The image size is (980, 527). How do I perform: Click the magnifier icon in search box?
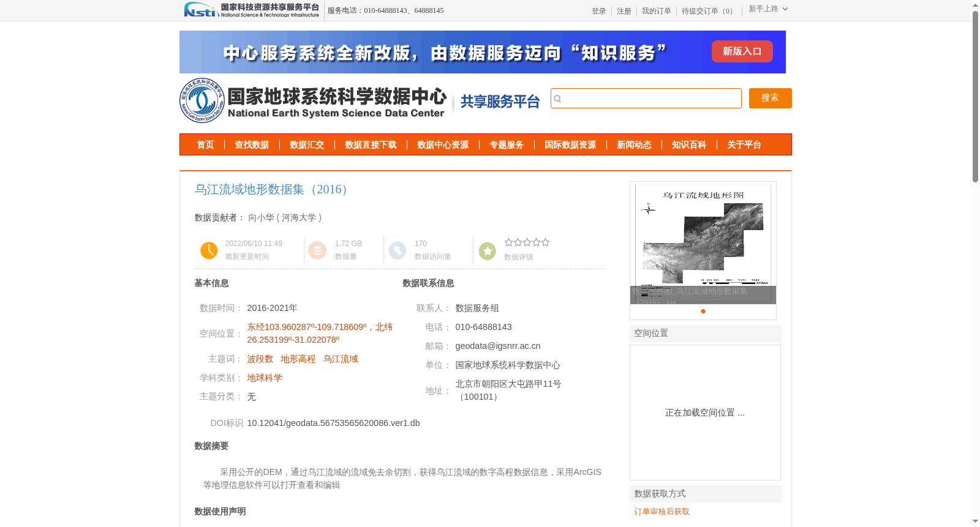click(557, 99)
